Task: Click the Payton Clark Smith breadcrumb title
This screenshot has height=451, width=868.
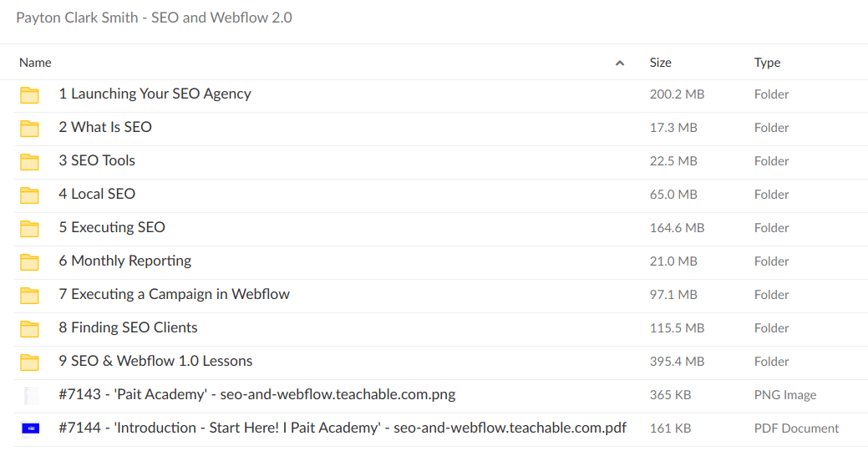Action: coord(154,18)
